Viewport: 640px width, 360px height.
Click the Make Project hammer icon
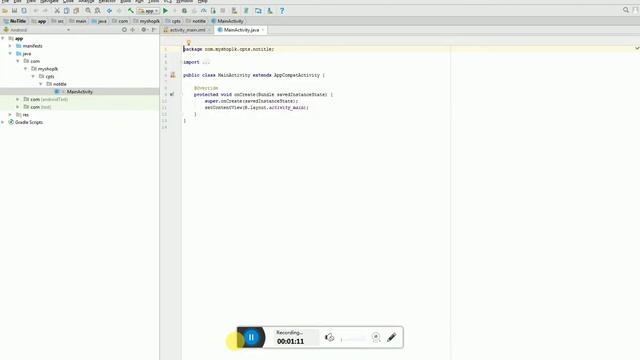click(131, 11)
